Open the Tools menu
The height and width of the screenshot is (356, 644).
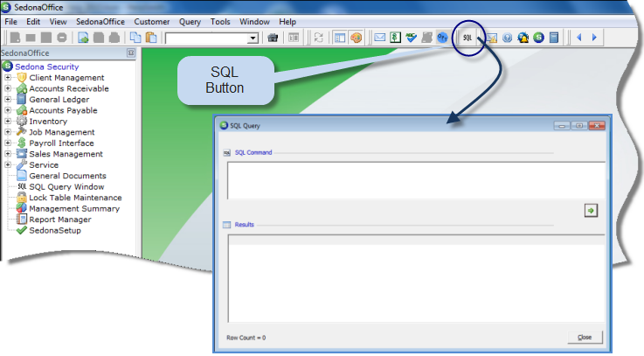click(220, 22)
